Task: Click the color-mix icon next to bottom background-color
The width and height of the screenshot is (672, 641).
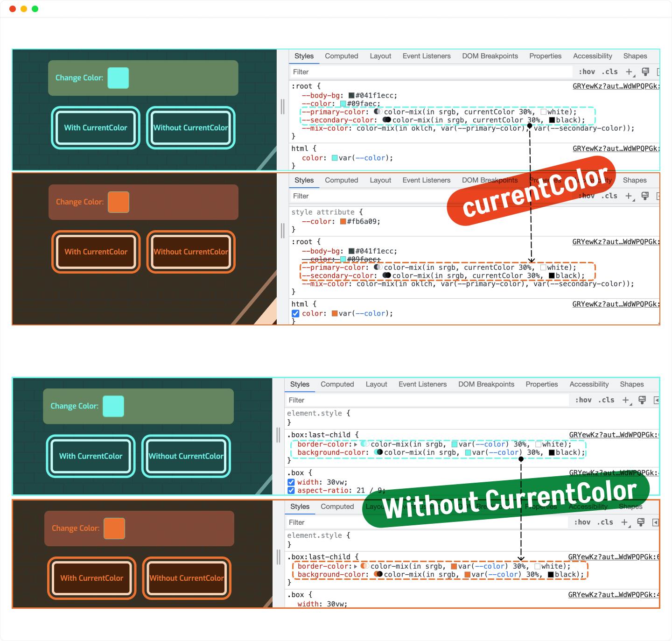Action: 378,574
